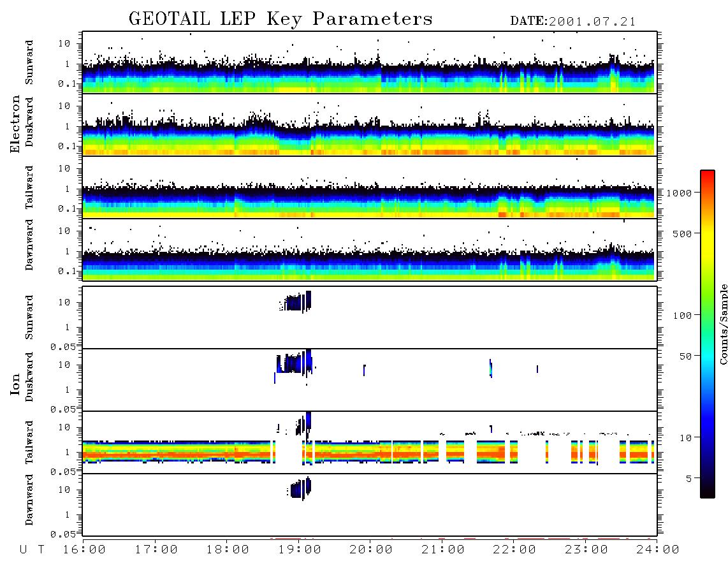728x561 pixels.
Task: Click the Electron "Duskward" axis label
Action: pos(29,122)
